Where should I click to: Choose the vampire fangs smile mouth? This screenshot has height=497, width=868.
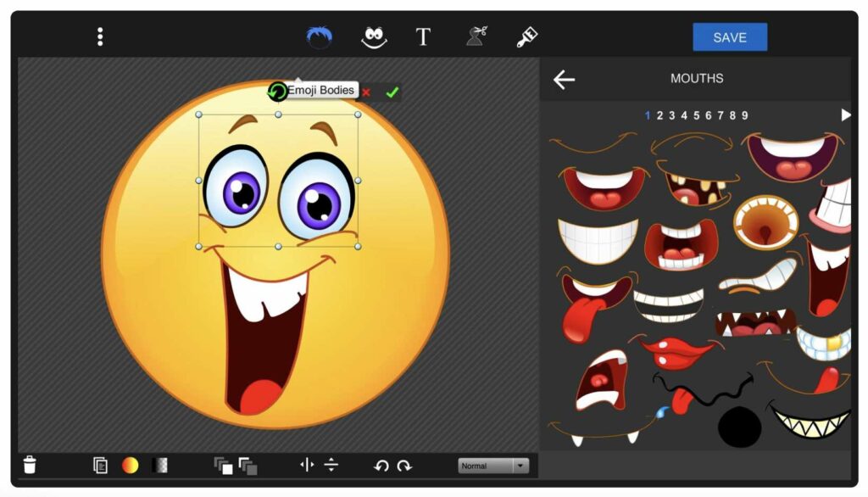coord(604,431)
